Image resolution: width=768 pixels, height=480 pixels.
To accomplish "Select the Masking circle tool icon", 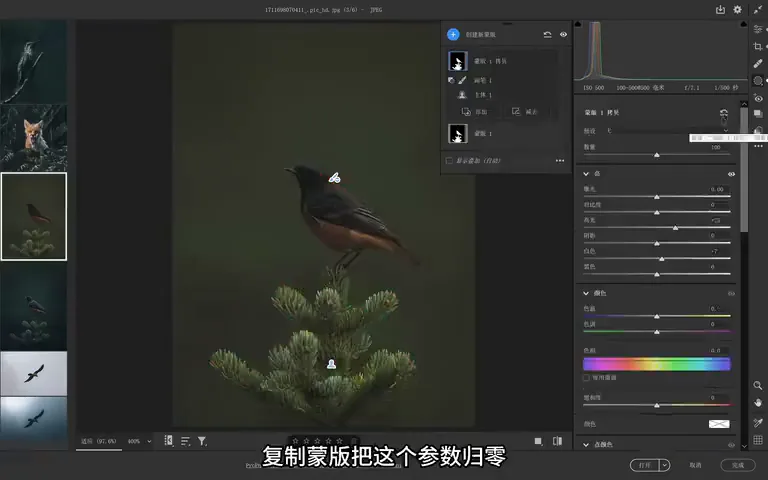I will click(x=758, y=81).
